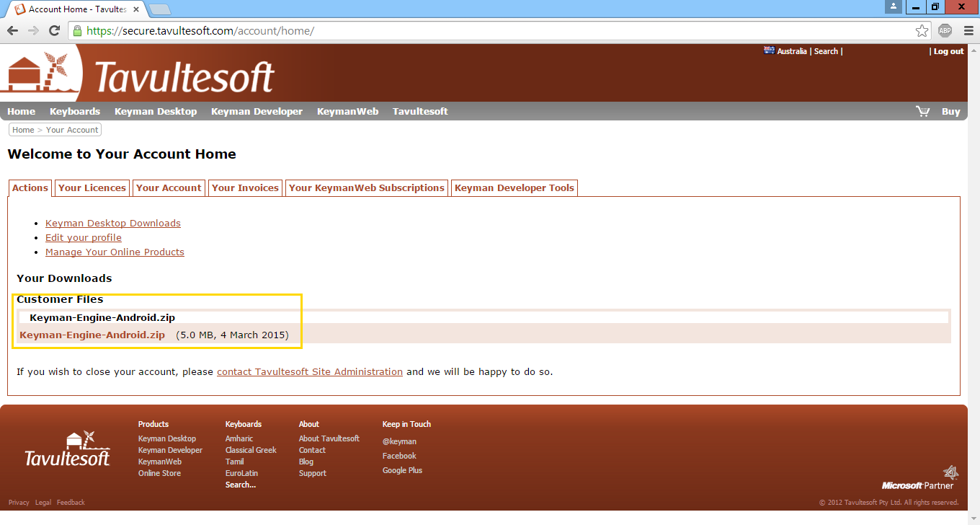
Task: Click contact Tavultesoft Site Administration link
Action: point(310,371)
